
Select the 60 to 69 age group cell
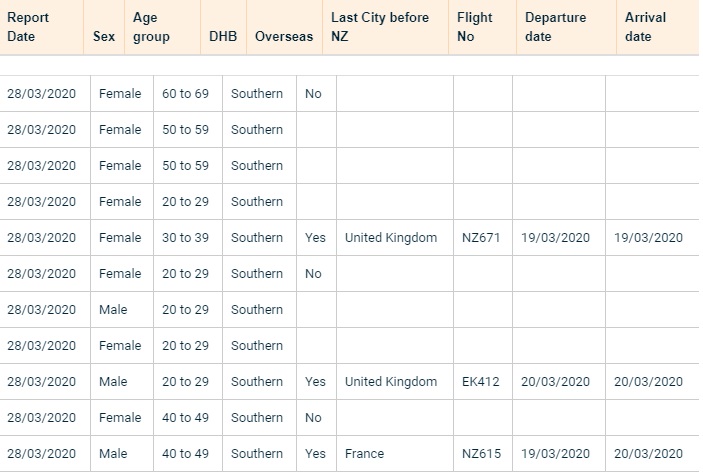(x=187, y=94)
